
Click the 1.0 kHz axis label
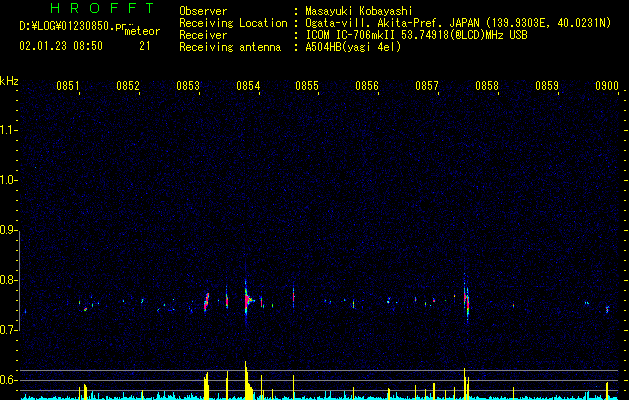click(8, 180)
